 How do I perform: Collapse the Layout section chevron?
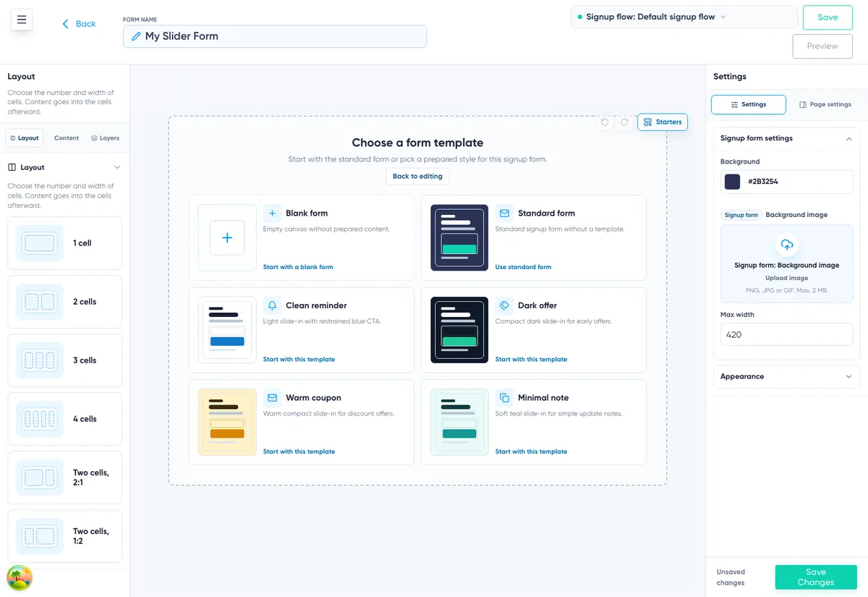click(117, 167)
